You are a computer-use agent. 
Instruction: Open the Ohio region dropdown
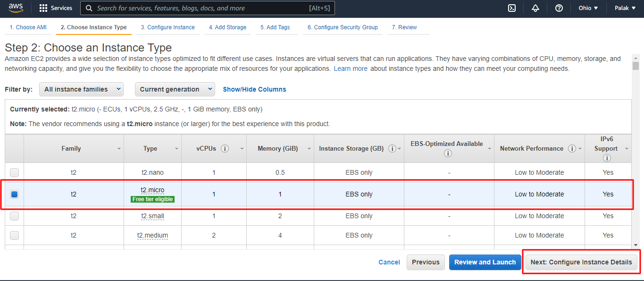pyautogui.click(x=588, y=8)
